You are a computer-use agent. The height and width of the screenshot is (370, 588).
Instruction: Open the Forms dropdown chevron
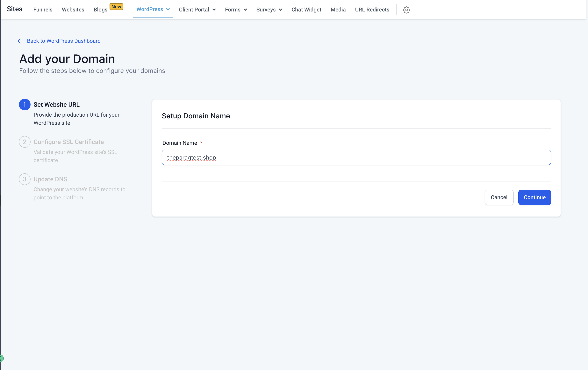pyautogui.click(x=245, y=10)
